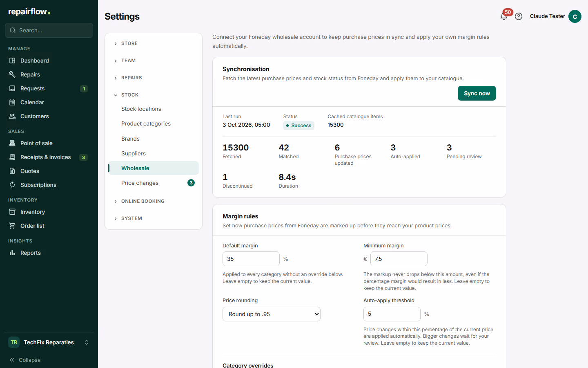Screen dimensions: 588x368
Task: Open the TechFix Reparaties store switcher
Action: 49,342
